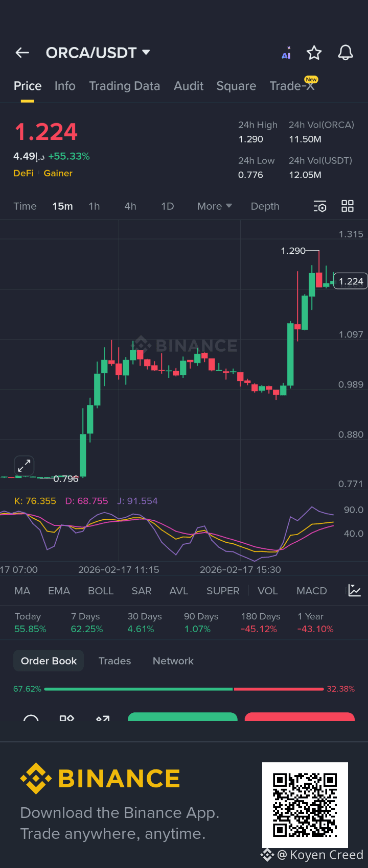Image resolution: width=368 pixels, height=868 pixels.
Task: Toggle the AVL indicator
Action: [x=179, y=591]
